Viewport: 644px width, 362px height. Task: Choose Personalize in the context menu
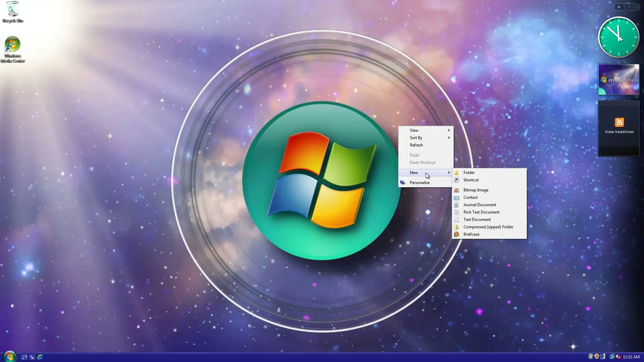coord(420,183)
